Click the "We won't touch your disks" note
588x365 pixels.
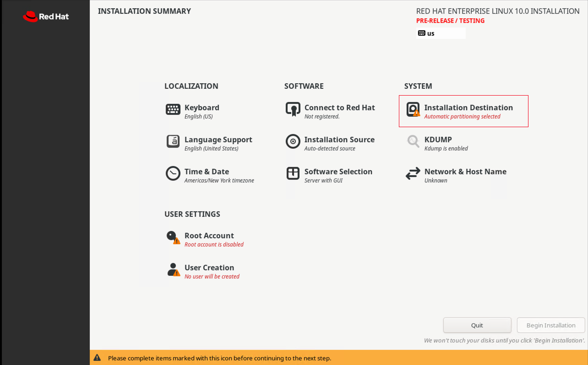pyautogui.click(x=505, y=340)
